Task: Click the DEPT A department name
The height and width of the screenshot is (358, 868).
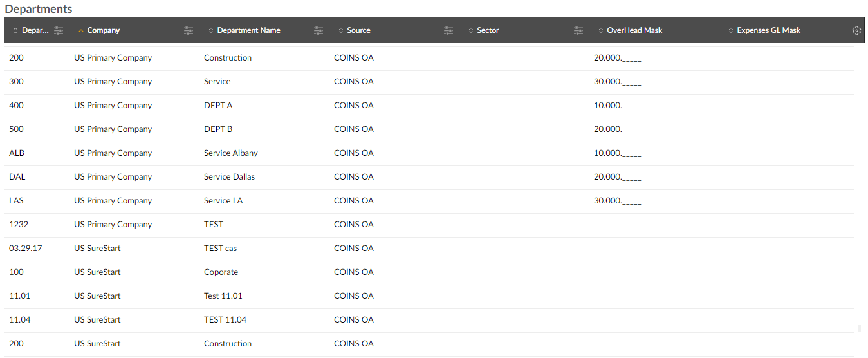Action: pos(218,106)
